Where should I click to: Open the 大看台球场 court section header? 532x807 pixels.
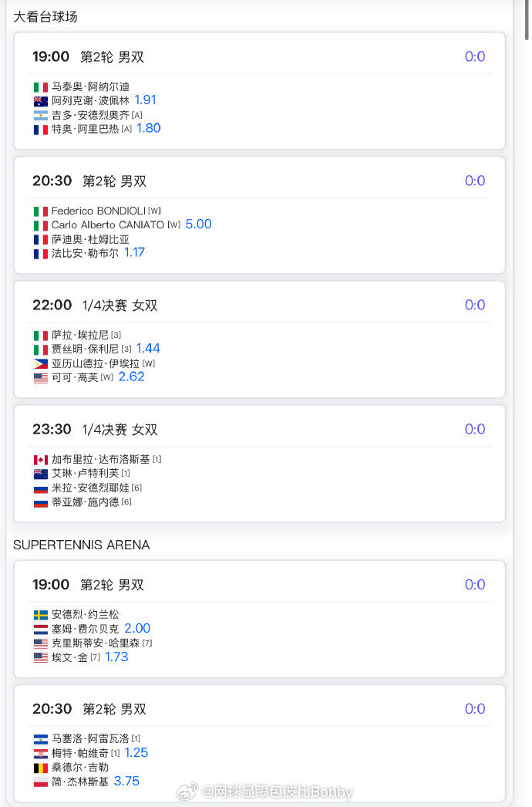click(x=45, y=17)
